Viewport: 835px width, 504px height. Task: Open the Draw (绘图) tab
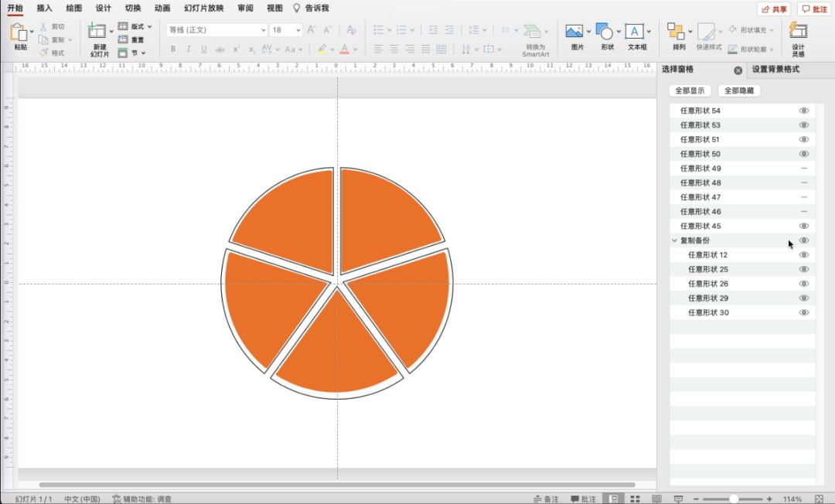74,8
